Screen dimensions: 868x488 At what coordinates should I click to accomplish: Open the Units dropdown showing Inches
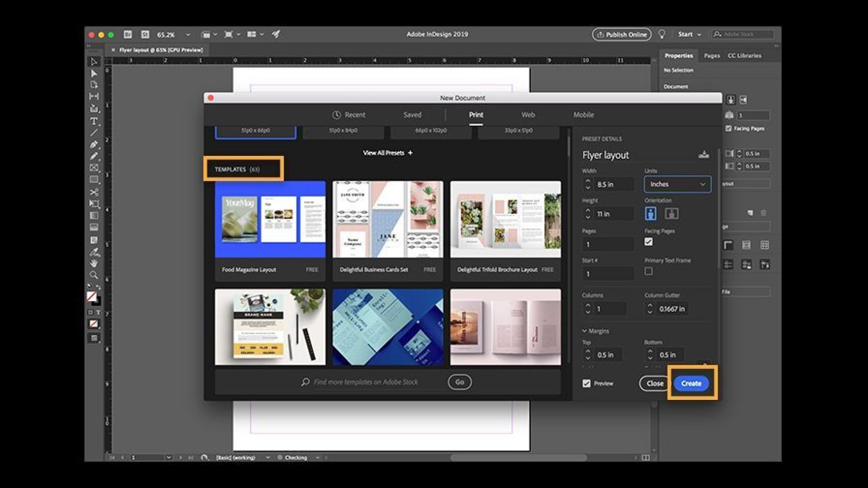pyautogui.click(x=677, y=184)
